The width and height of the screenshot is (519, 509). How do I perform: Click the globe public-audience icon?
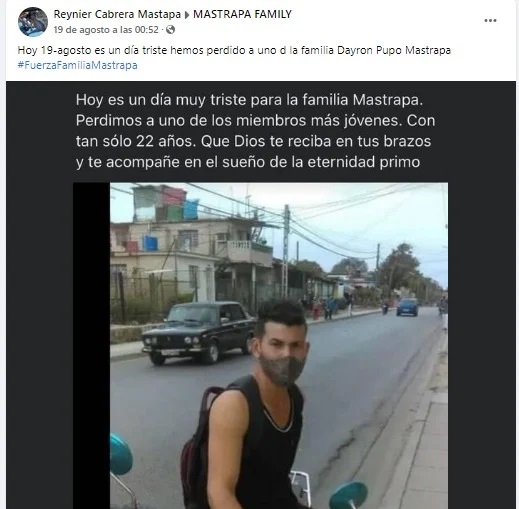point(170,30)
